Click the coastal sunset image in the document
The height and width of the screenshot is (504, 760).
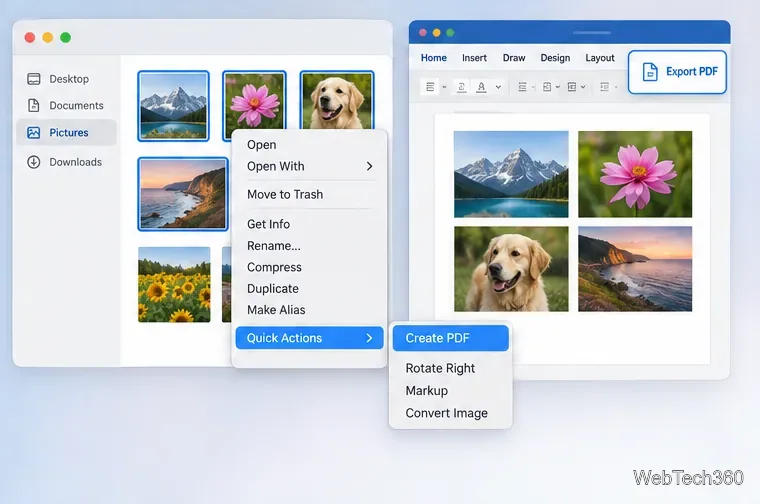635,269
